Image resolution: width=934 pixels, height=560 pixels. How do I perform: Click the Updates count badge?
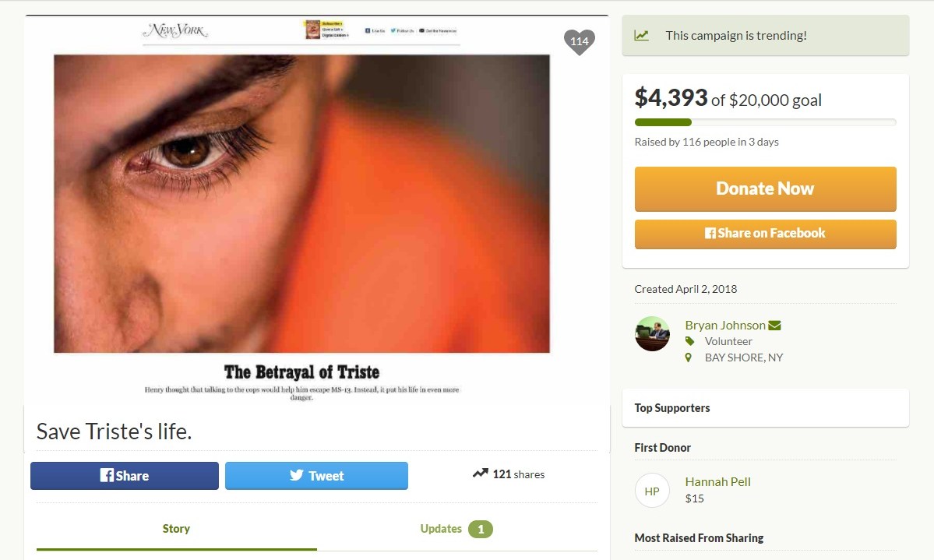481,529
